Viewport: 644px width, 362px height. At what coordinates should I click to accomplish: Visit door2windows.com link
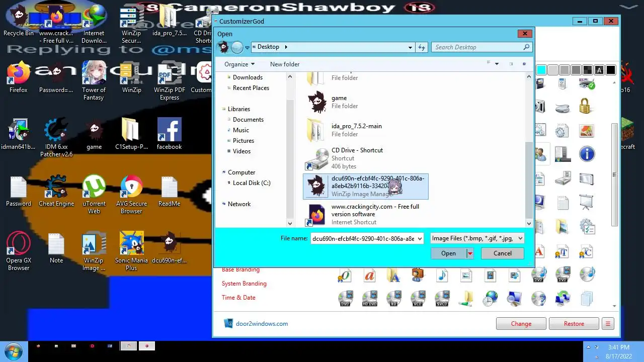262,324
